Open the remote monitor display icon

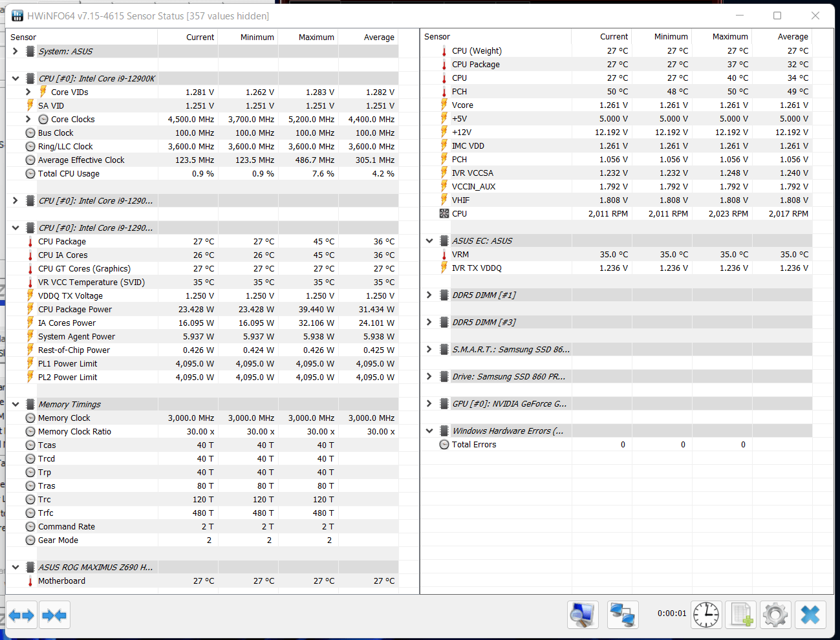pos(583,615)
